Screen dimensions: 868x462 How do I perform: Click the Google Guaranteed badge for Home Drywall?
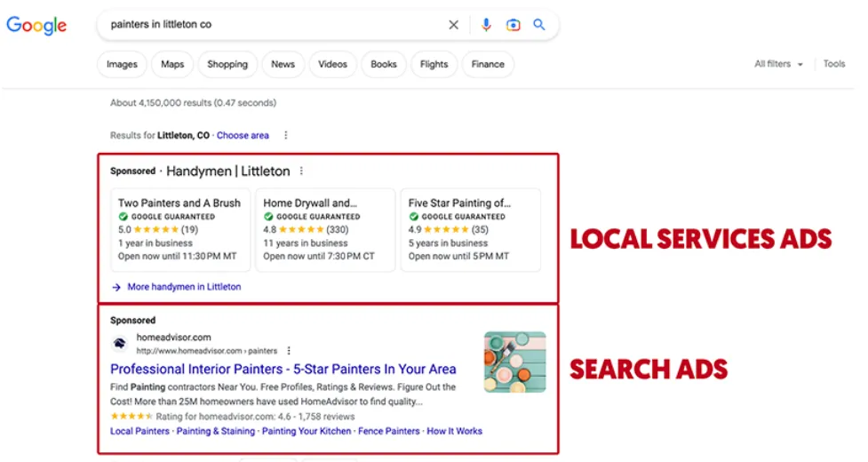pyautogui.click(x=312, y=216)
